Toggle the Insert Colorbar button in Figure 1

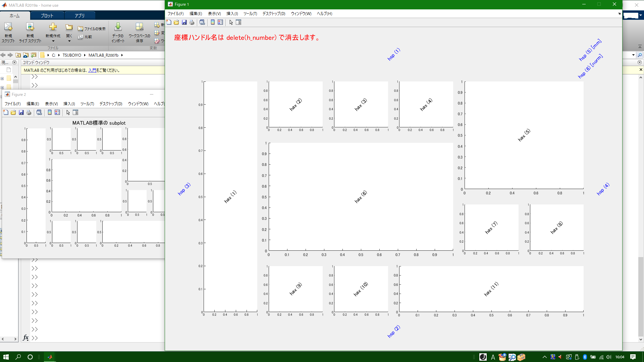click(213, 22)
